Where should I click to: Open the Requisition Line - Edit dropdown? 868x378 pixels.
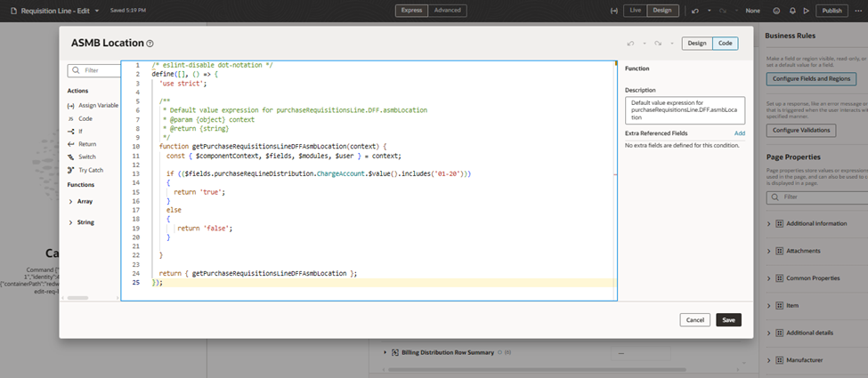pos(97,11)
